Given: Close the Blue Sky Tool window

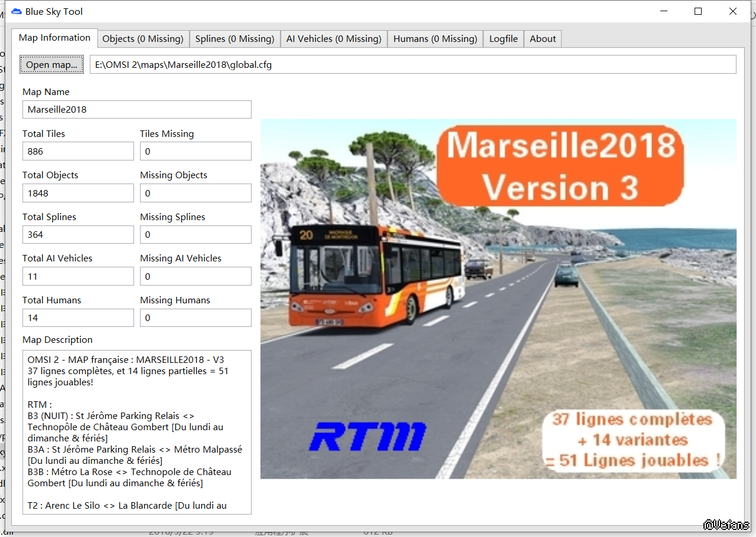Looking at the screenshot, I should pyautogui.click(x=733, y=11).
